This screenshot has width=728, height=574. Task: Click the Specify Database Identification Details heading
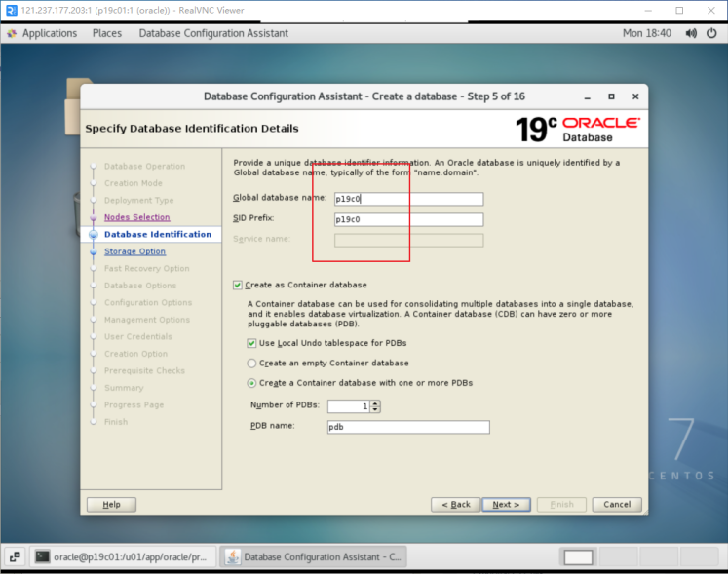192,129
